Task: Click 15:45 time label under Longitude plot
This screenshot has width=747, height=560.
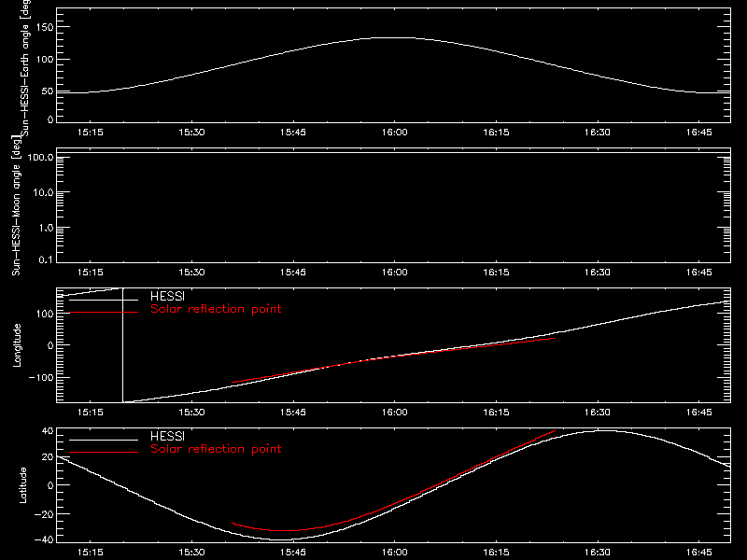Action: [293, 413]
